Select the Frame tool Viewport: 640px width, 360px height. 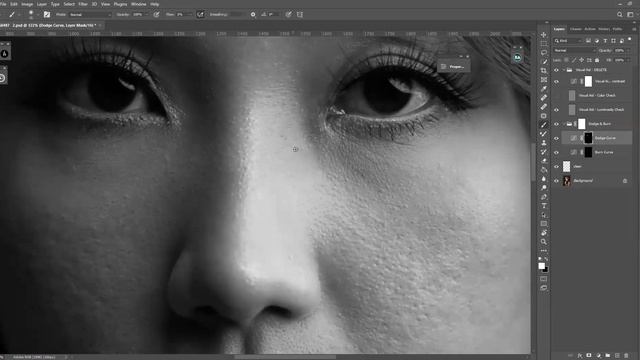point(544,80)
